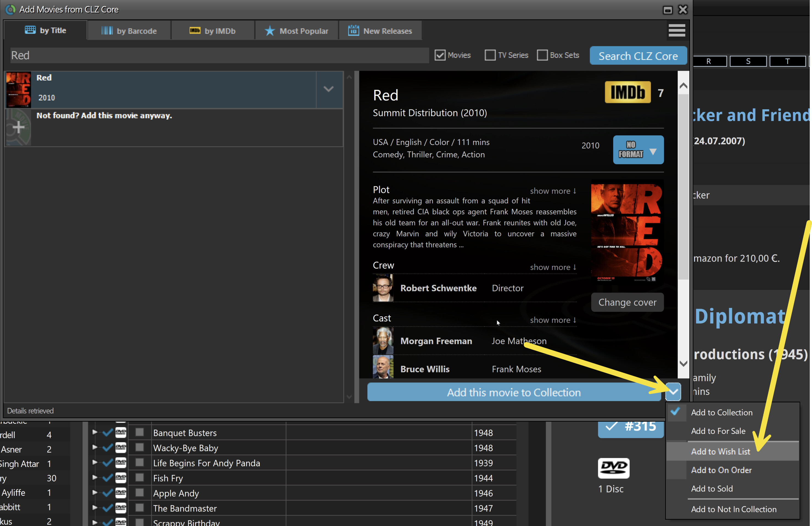Choose Add to Wish List from menu
The image size is (812, 526).
point(732,451)
